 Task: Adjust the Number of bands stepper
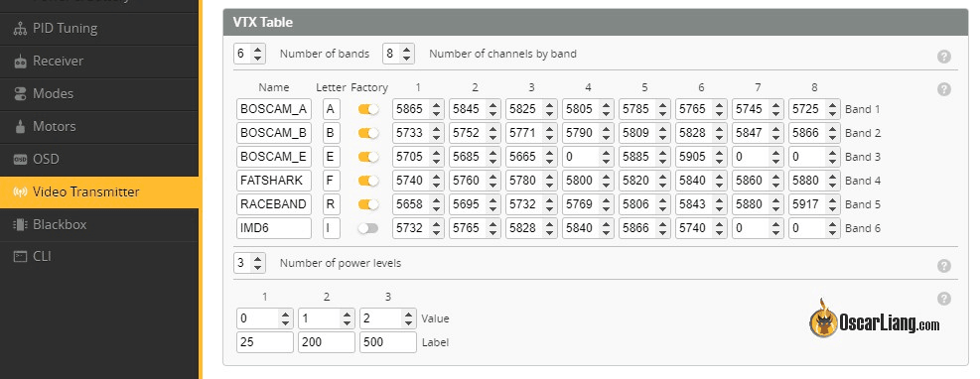click(258, 54)
